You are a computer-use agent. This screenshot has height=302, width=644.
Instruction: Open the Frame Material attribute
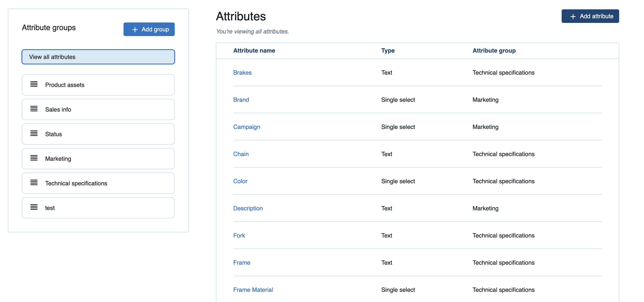coord(253,290)
